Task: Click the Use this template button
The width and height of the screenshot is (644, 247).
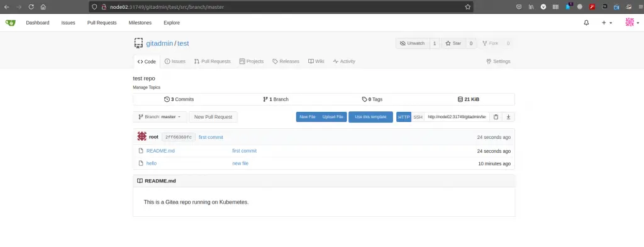Action: [370, 117]
